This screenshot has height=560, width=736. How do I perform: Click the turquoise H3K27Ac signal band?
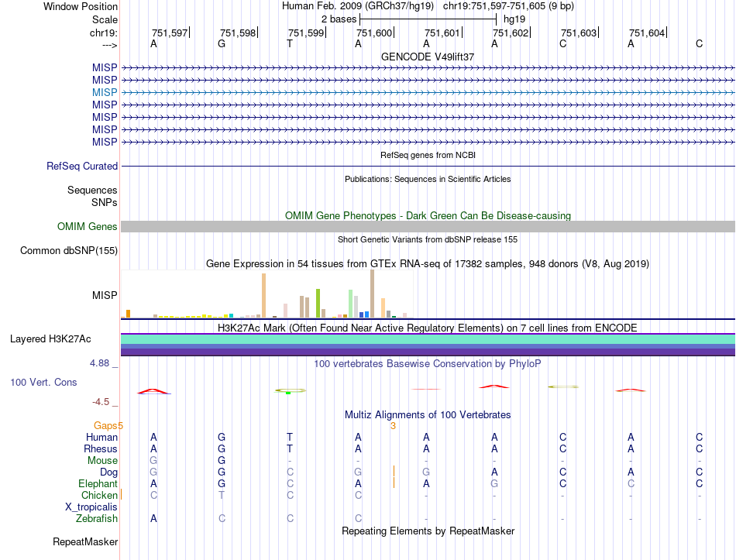click(x=428, y=339)
